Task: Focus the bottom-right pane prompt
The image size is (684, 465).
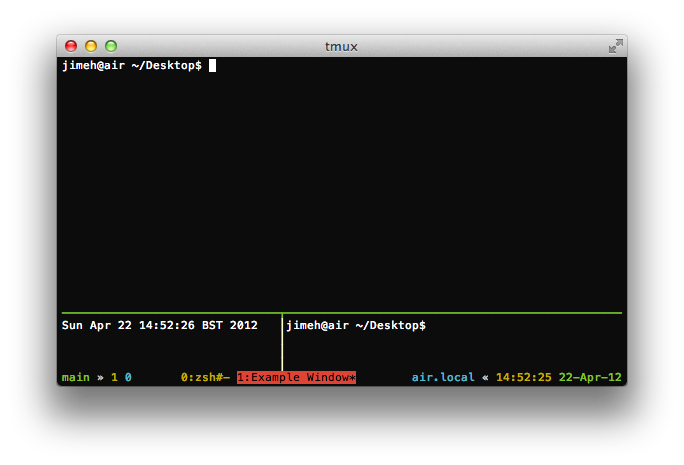Action: [357, 326]
